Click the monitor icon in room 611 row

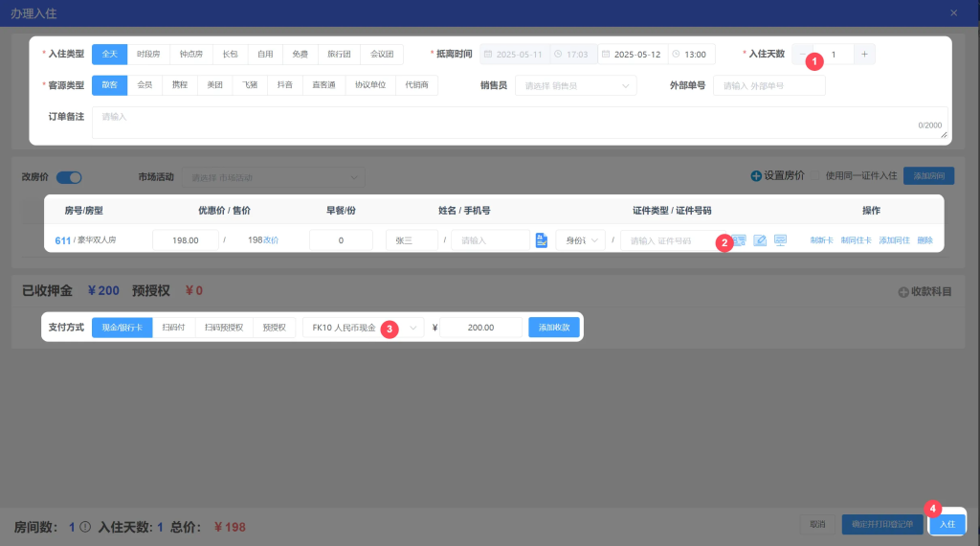point(780,240)
